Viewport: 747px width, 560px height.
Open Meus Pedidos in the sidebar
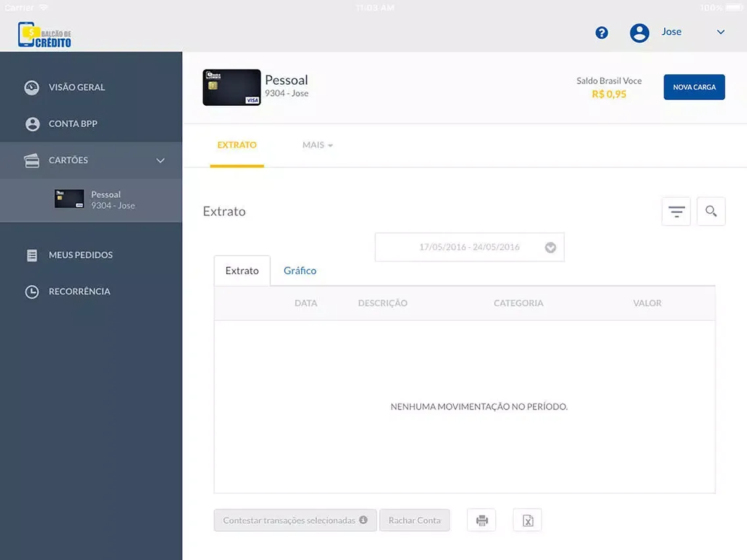click(x=91, y=255)
